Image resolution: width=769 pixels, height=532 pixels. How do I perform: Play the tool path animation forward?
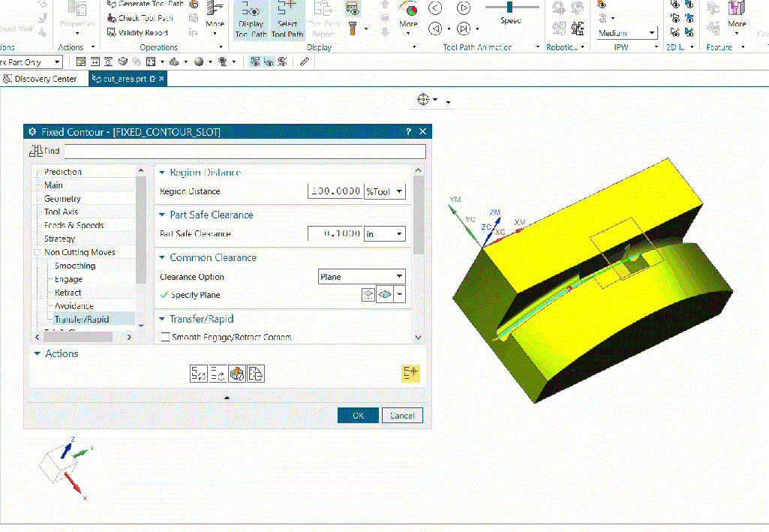pyautogui.click(x=464, y=9)
